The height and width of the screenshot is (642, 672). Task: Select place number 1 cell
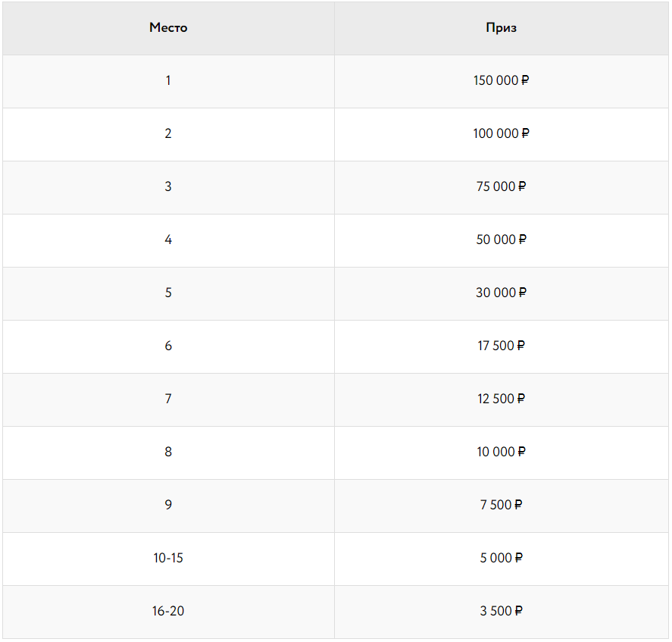[x=168, y=80]
